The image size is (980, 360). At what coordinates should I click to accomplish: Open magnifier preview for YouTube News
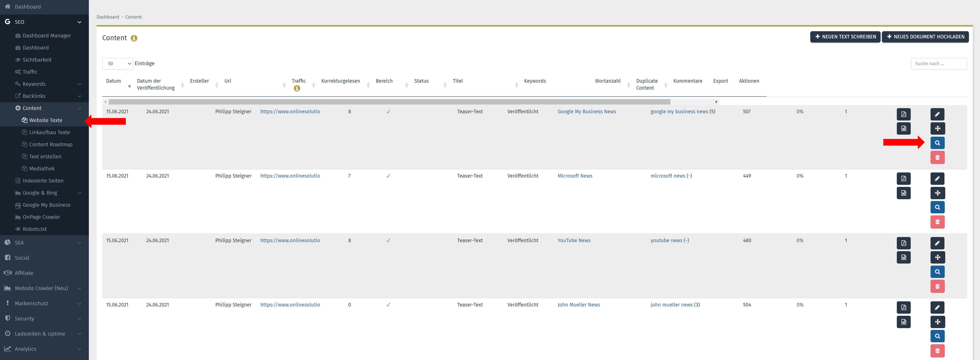pyautogui.click(x=937, y=272)
